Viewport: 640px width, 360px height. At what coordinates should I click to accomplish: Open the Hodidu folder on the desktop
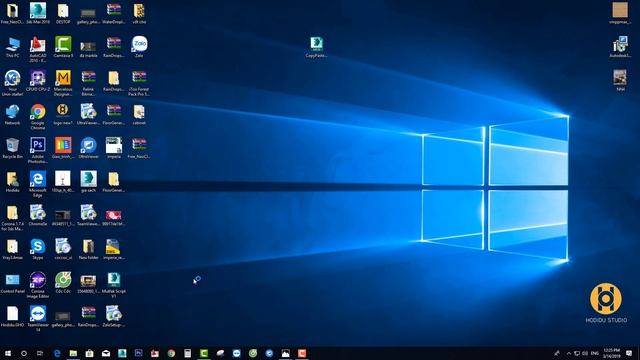[12, 182]
